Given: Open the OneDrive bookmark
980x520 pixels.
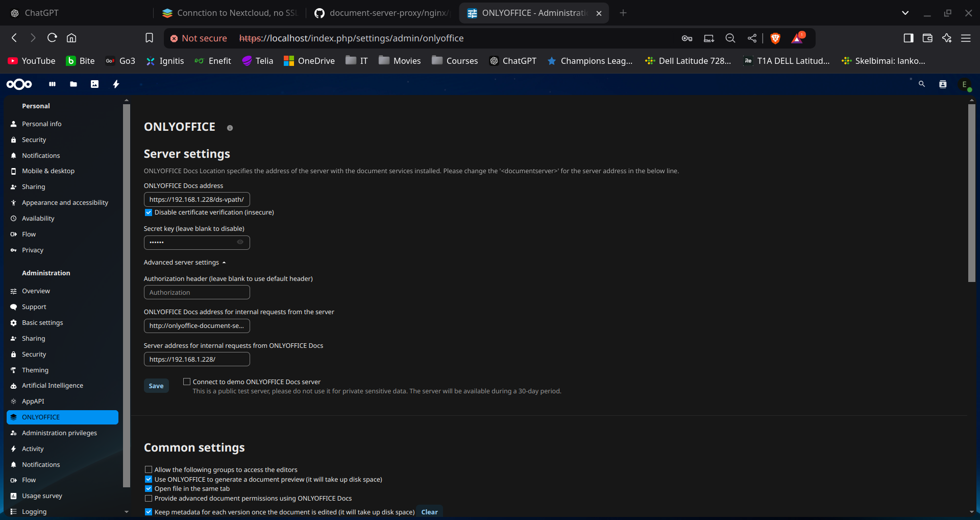Looking at the screenshot, I should coord(309,61).
